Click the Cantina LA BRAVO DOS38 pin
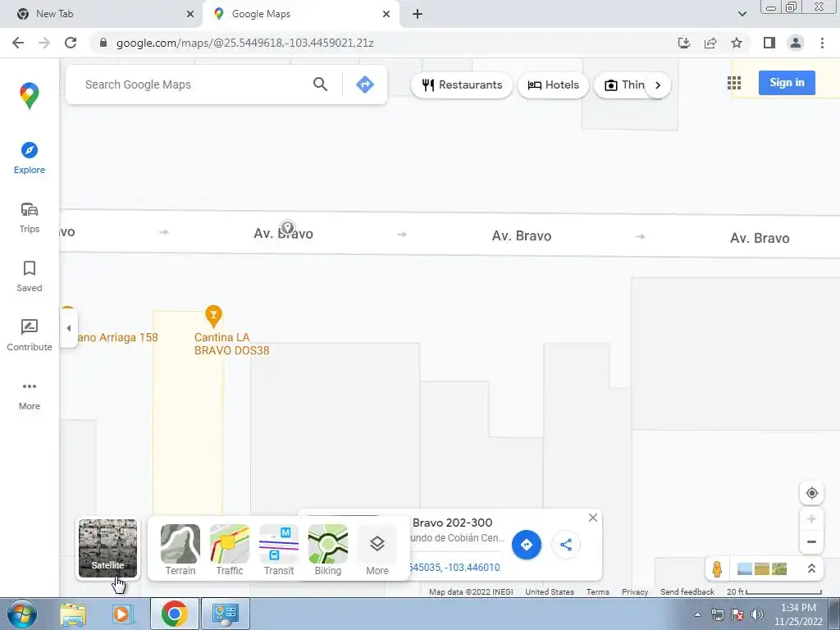This screenshot has width=840, height=630. click(213, 316)
